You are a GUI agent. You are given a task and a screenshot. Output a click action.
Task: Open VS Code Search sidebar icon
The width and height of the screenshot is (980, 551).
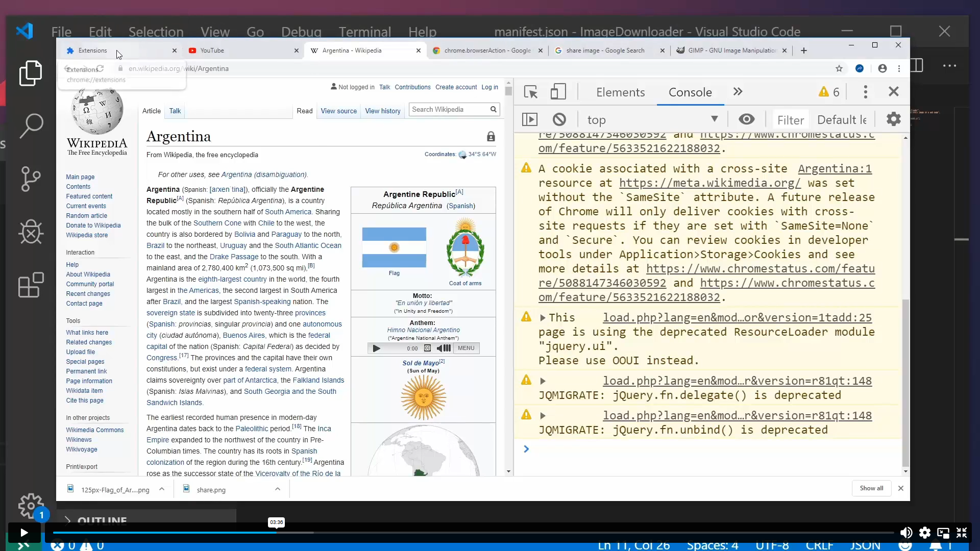(31, 126)
